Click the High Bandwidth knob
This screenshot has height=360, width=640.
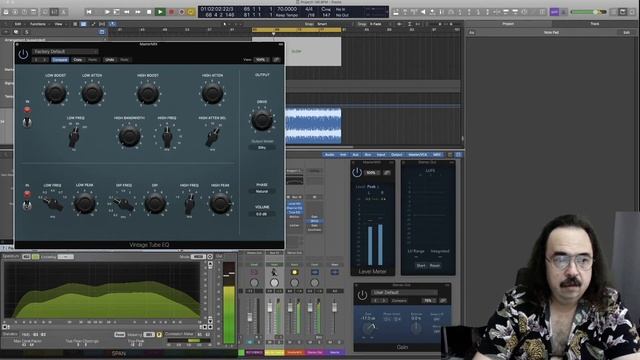pyautogui.click(x=129, y=136)
